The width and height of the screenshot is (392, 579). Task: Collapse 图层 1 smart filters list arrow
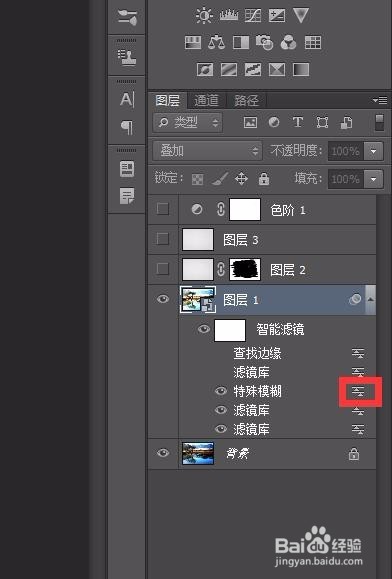click(371, 299)
